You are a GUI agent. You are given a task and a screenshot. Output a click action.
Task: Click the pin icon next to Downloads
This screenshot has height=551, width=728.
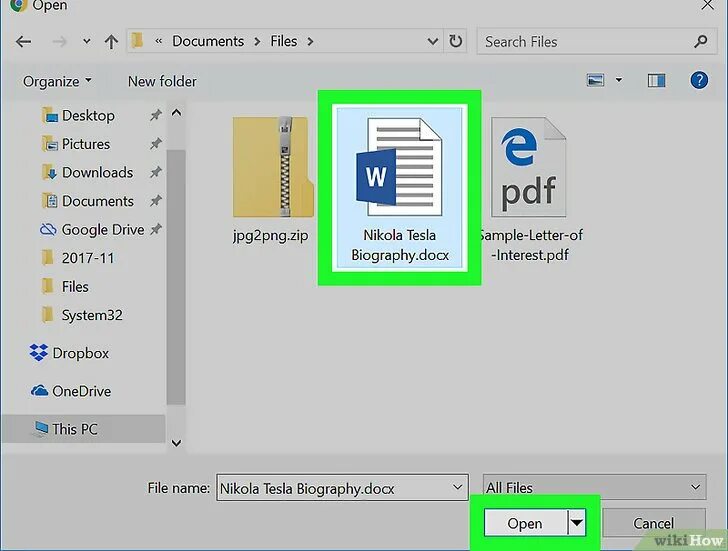156,172
